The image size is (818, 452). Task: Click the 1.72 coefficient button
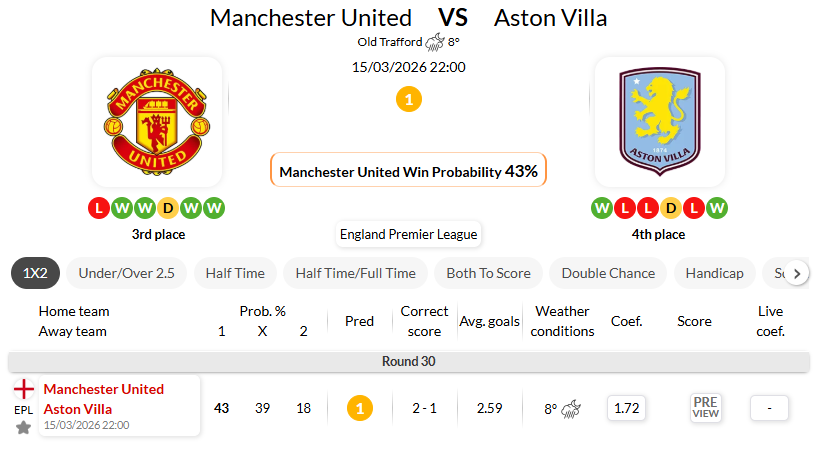(627, 408)
